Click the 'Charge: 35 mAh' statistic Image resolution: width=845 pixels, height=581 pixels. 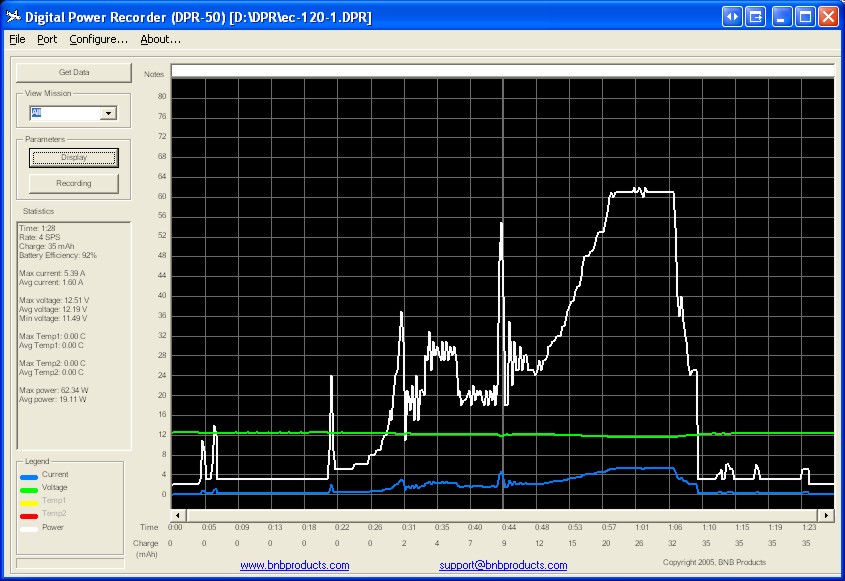(x=46, y=246)
